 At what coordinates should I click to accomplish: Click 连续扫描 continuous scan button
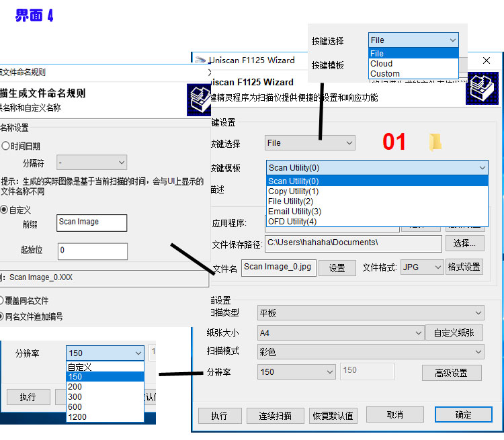pos(275,416)
